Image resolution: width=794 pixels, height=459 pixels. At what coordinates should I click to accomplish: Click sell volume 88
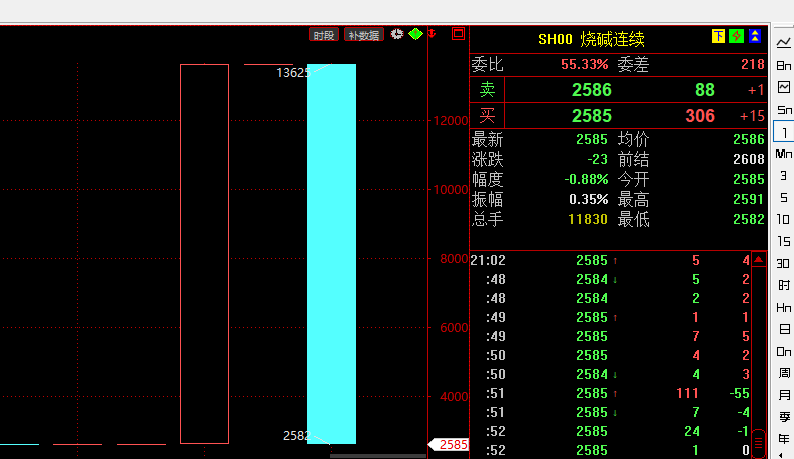point(704,90)
